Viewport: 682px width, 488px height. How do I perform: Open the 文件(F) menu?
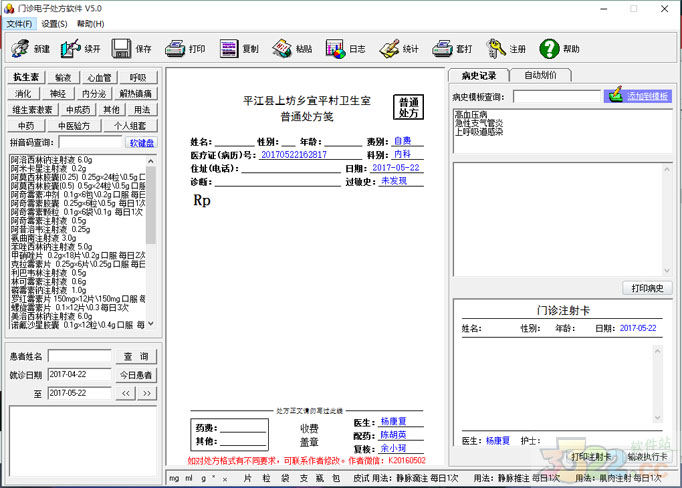[19, 24]
